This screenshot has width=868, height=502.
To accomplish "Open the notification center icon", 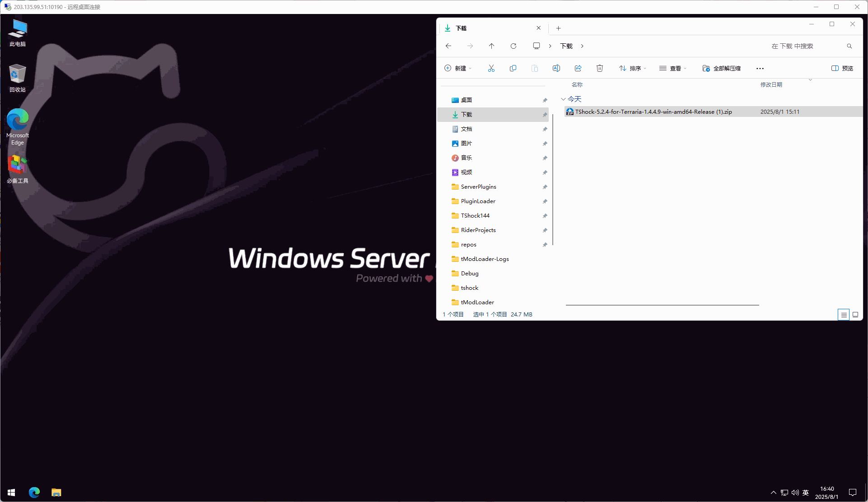I will click(x=853, y=493).
